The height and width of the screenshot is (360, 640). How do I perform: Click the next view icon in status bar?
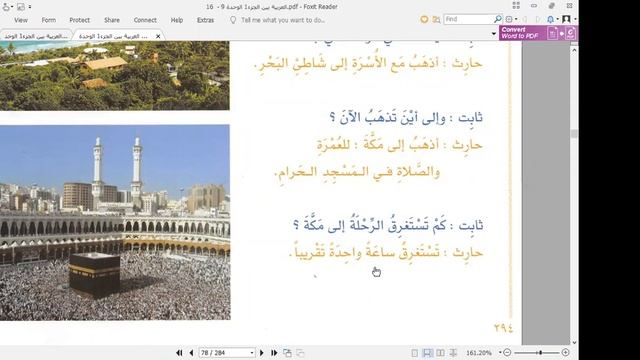click(300, 353)
